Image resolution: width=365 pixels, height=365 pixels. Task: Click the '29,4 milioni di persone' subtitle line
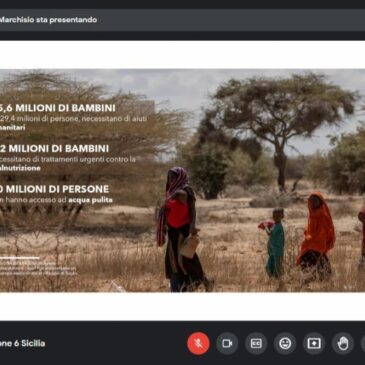click(x=73, y=119)
